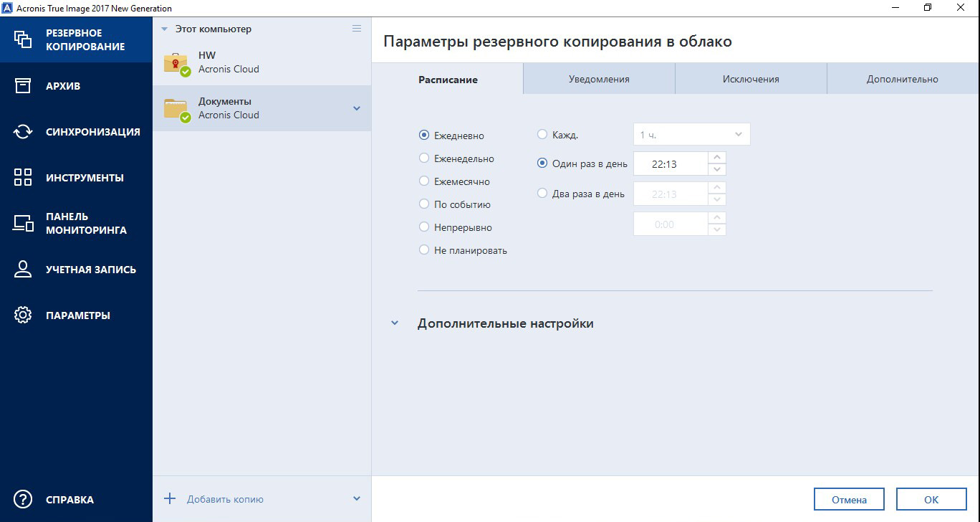Click the Параметры gear icon
Image resolution: width=980 pixels, height=522 pixels.
(x=23, y=315)
